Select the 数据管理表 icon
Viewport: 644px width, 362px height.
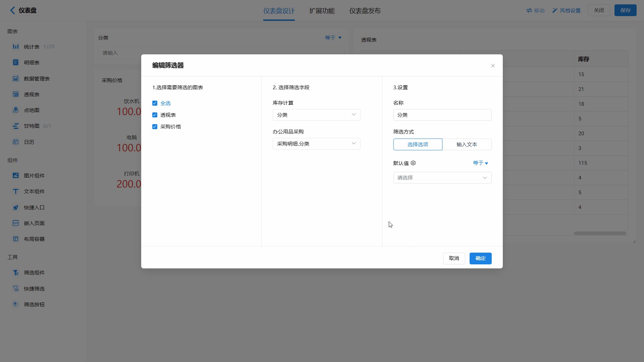click(x=16, y=79)
